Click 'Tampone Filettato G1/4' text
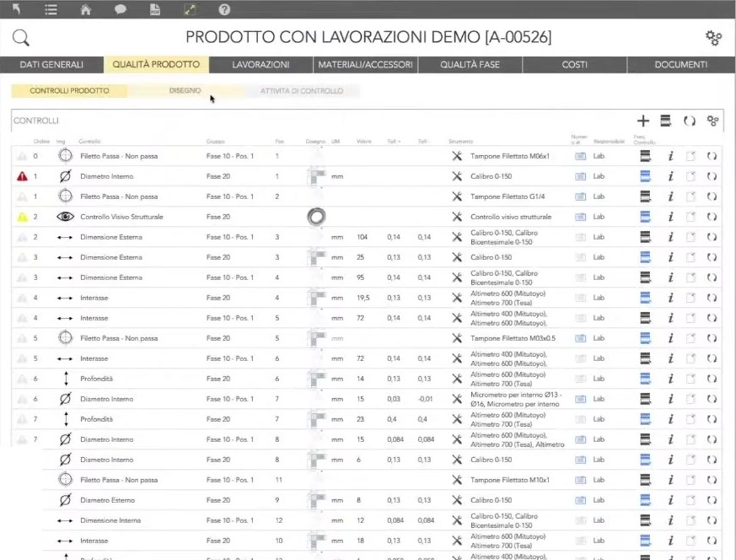736x560 pixels. [508, 197]
